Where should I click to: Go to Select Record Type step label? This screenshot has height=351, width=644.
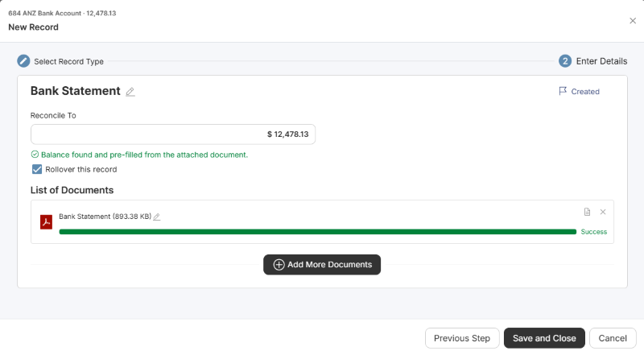coord(68,61)
